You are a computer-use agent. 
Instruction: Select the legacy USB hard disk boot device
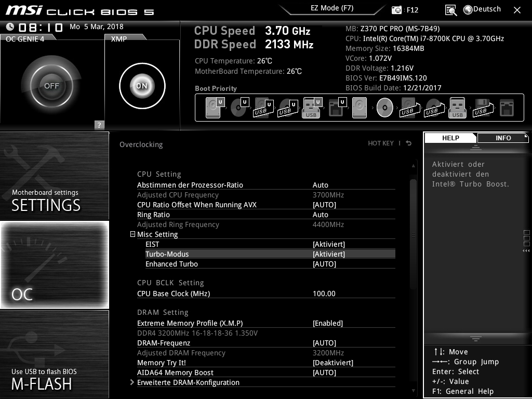coord(409,108)
